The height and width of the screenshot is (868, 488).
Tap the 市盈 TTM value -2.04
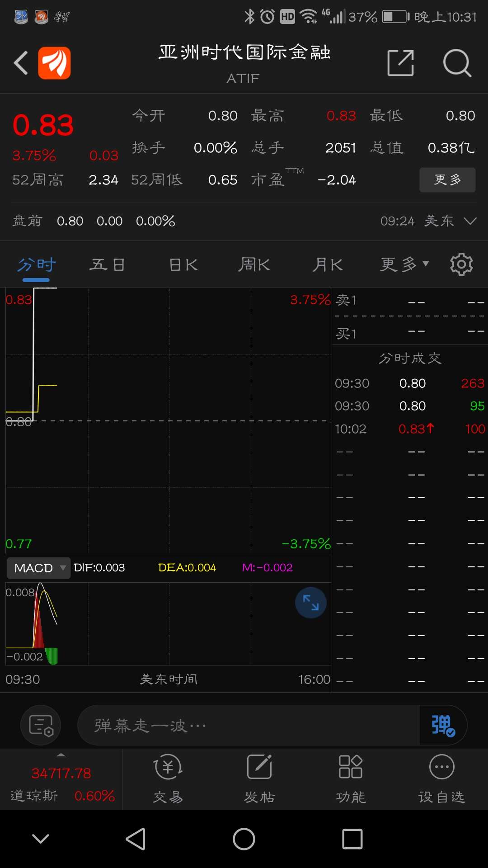(x=337, y=180)
